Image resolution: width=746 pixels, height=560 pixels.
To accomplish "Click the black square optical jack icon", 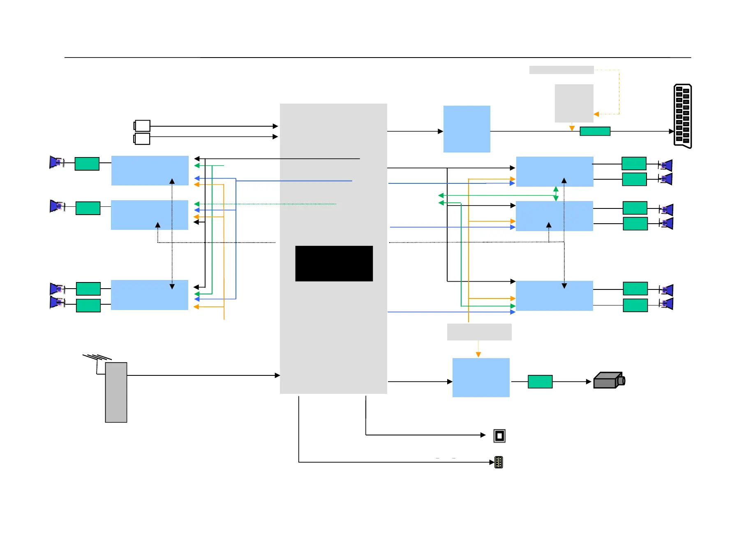I will pos(499,436).
